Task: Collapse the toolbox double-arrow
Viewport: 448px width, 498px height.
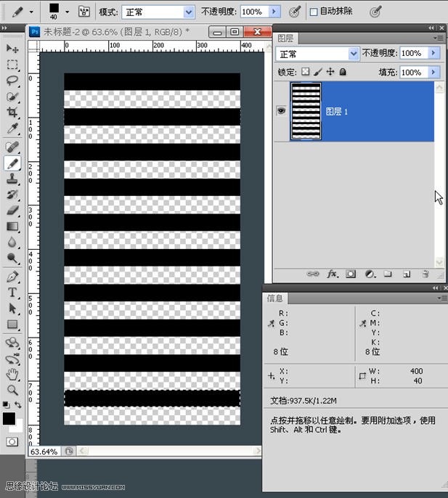Action: [x=4, y=28]
